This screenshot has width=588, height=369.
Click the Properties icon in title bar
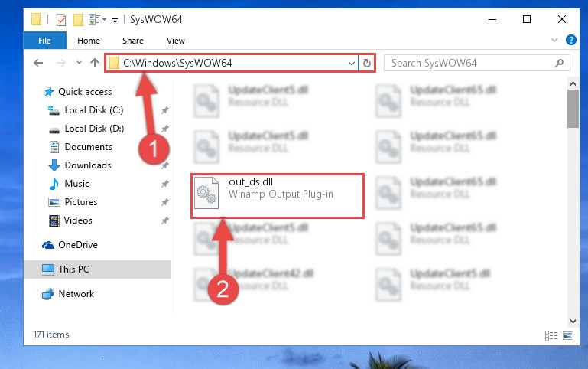coord(61,19)
